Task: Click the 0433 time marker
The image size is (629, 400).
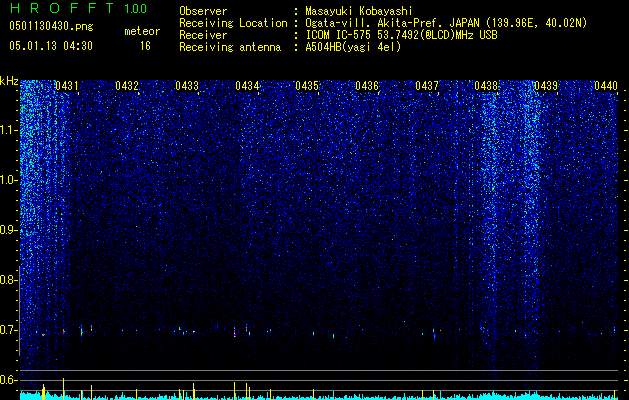Action: (x=187, y=86)
